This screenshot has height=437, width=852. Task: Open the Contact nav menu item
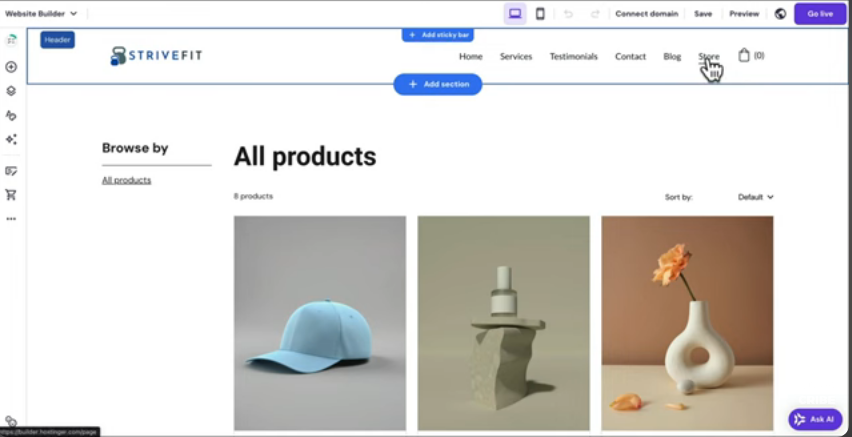click(x=630, y=56)
